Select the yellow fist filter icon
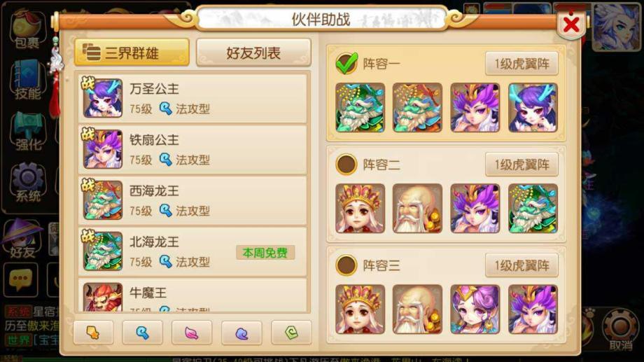The width and height of the screenshot is (644, 362). (93, 333)
